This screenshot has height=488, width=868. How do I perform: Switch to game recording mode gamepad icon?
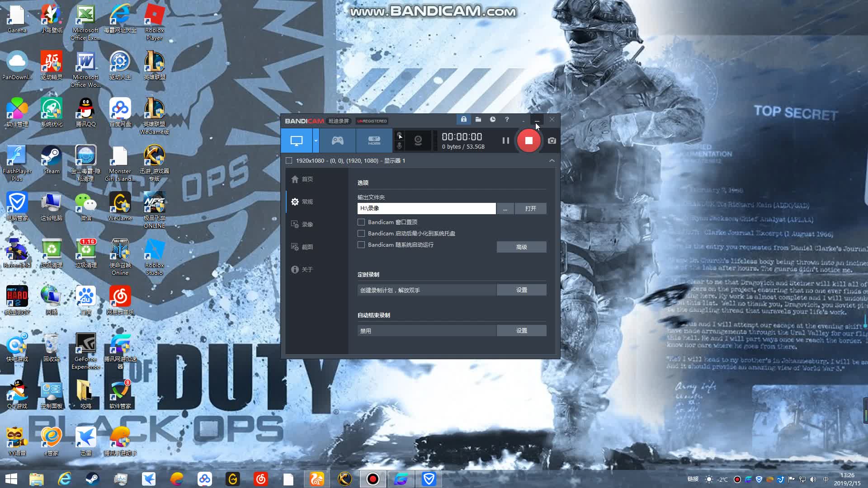(337, 141)
